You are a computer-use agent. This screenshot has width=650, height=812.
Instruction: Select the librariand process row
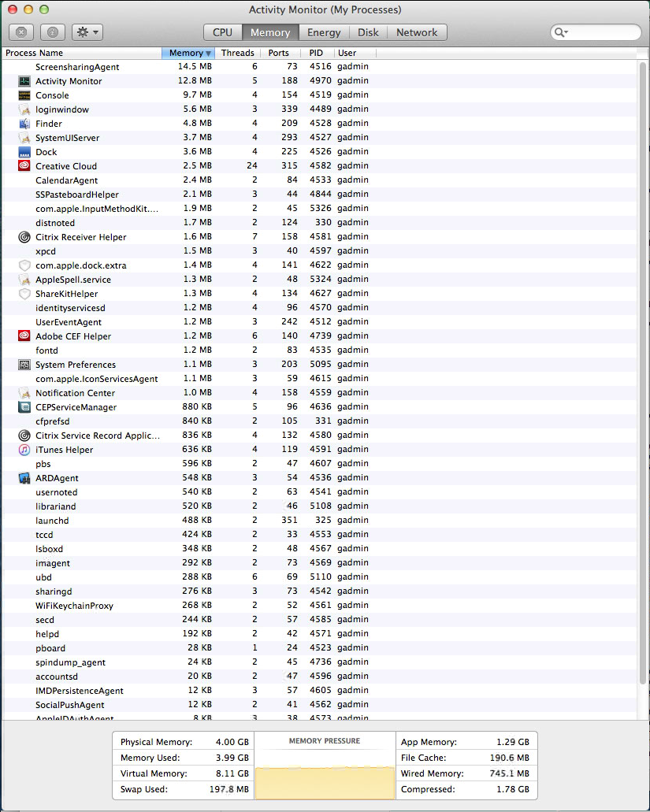point(320,506)
